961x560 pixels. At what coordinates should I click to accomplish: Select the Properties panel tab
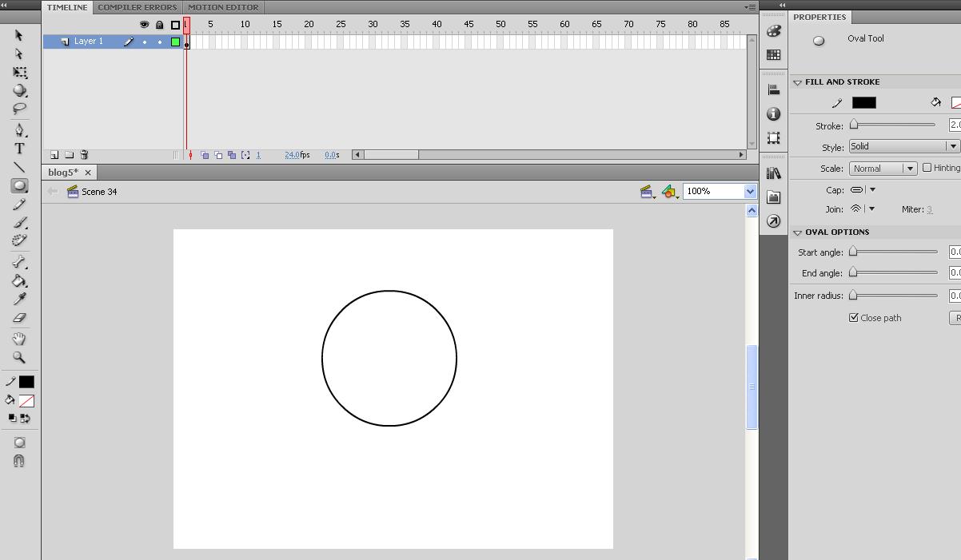tap(819, 17)
